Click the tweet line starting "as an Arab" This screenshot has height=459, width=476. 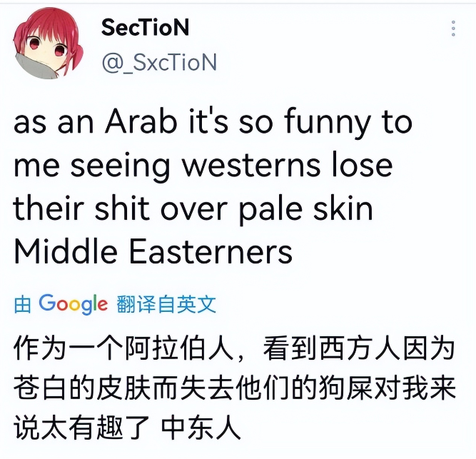pyautogui.click(x=213, y=123)
